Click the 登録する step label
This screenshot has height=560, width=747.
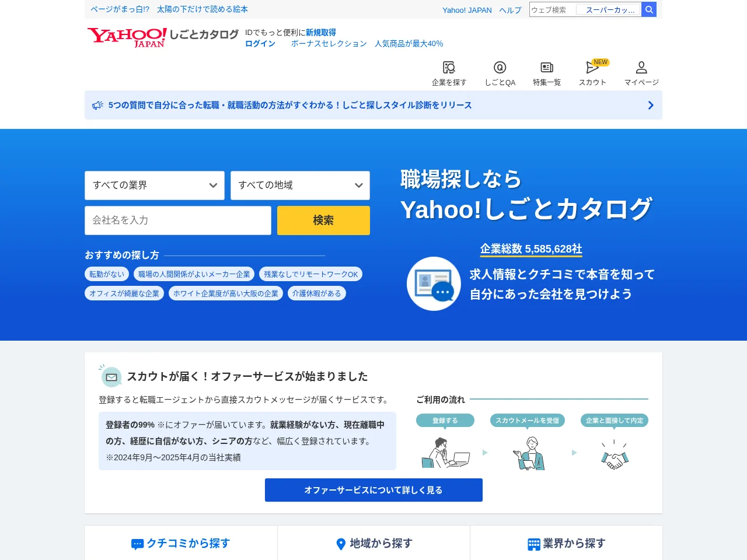click(445, 421)
